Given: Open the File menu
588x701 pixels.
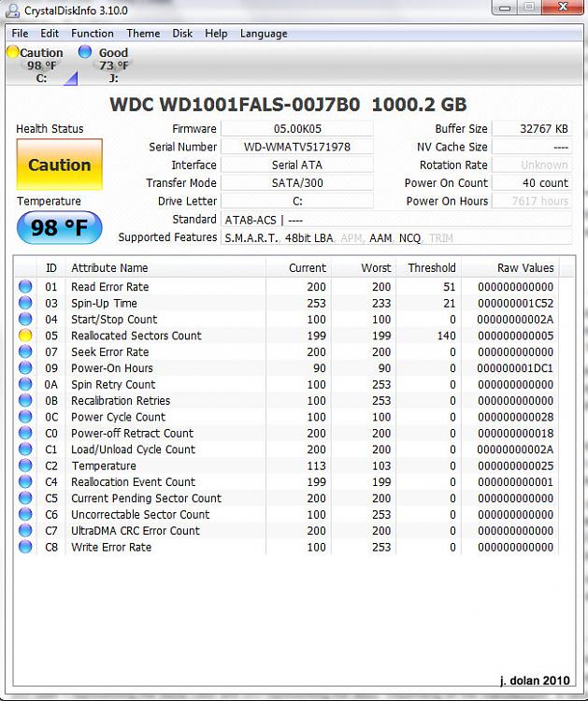Looking at the screenshot, I should 20,34.
